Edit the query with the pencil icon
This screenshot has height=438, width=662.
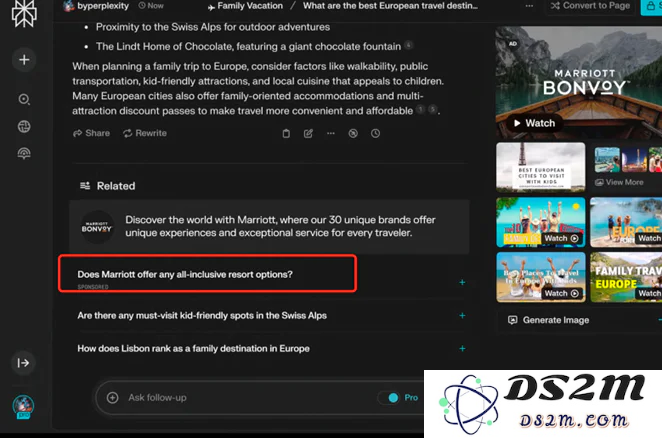pyautogui.click(x=308, y=133)
